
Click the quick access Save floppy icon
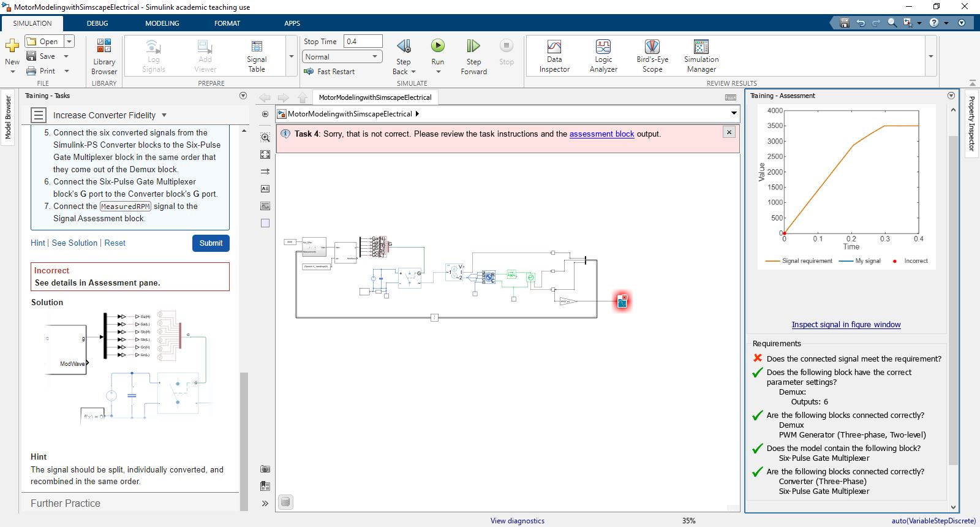pyautogui.click(x=845, y=23)
